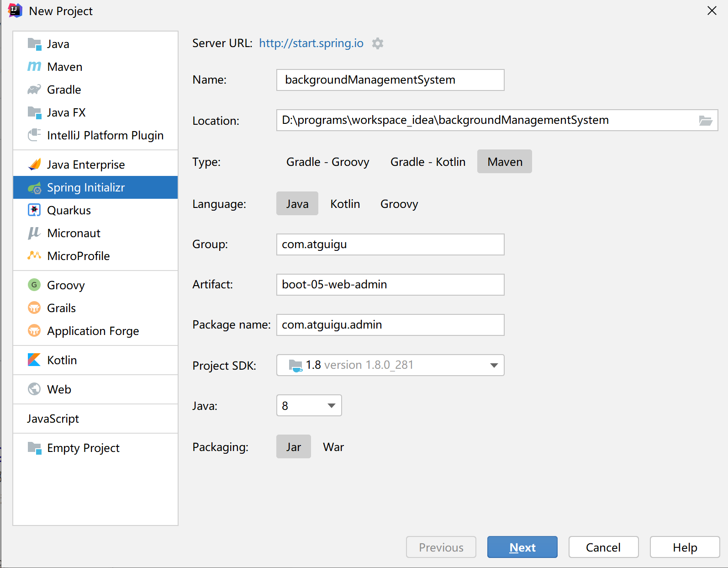
Task: Open the start.spring.io server link
Action: coord(311,43)
